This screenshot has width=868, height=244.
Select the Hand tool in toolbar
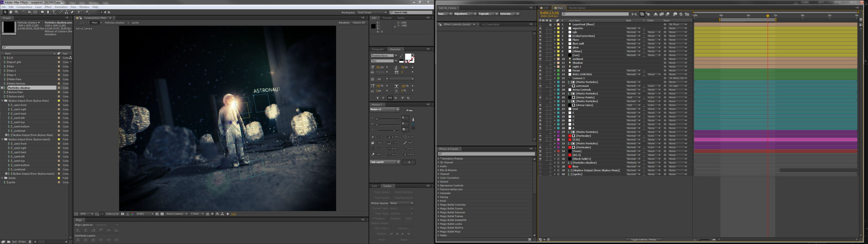pyautogui.click(x=11, y=12)
